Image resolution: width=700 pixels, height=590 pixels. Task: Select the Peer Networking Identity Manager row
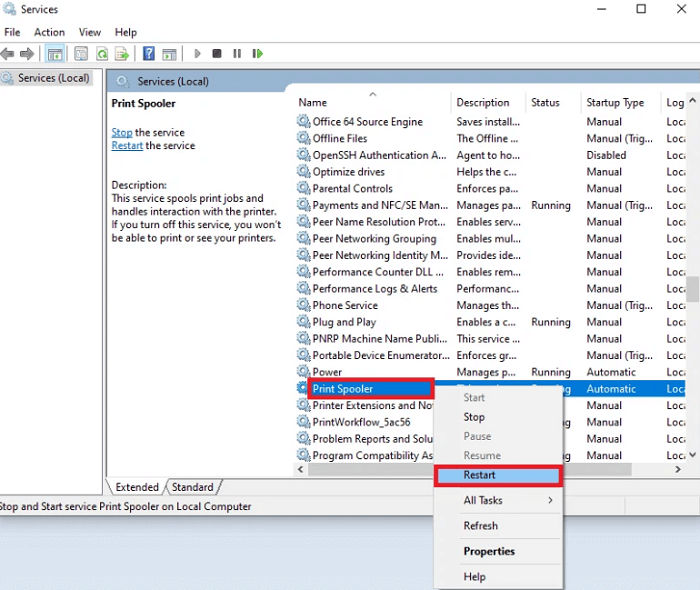490,255
